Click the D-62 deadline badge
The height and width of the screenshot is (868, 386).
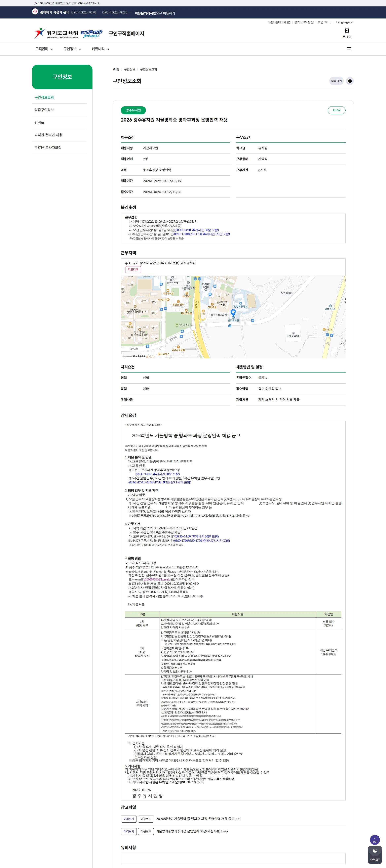(337, 110)
